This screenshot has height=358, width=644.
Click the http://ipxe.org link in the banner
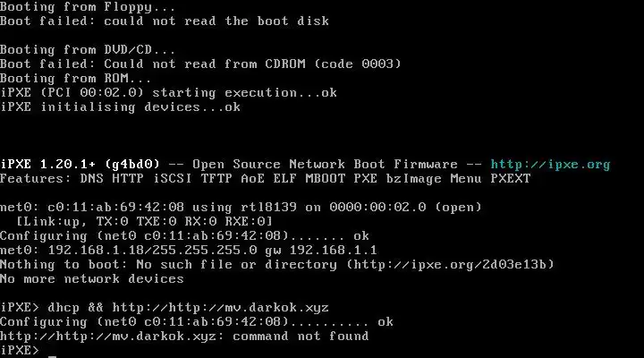[x=550, y=165]
